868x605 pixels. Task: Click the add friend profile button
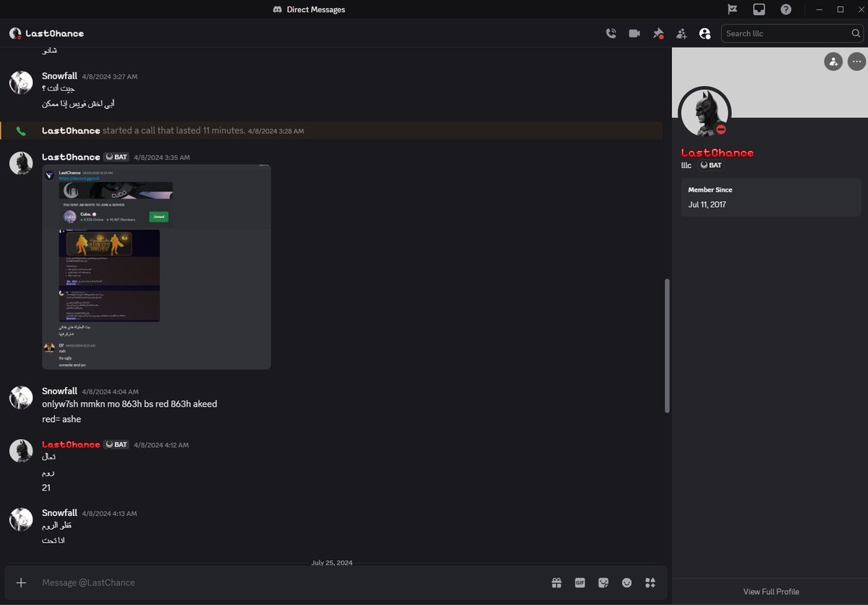(x=833, y=62)
